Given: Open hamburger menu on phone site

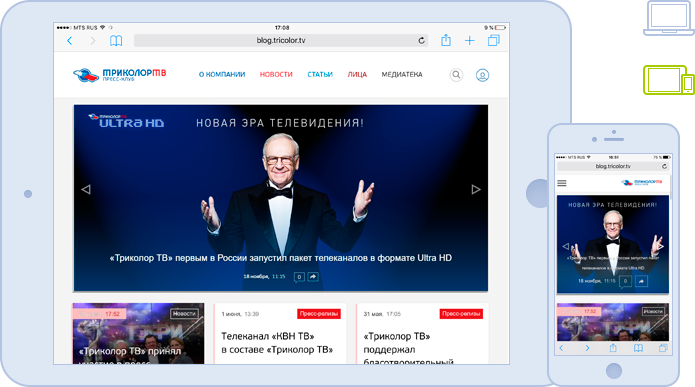Looking at the screenshot, I should 562,183.
